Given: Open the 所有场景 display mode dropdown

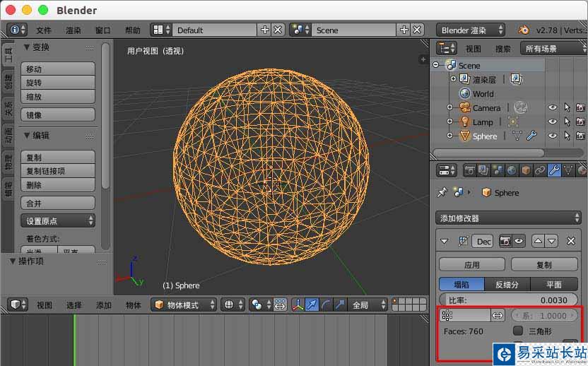Looking at the screenshot, I should coord(553,49).
